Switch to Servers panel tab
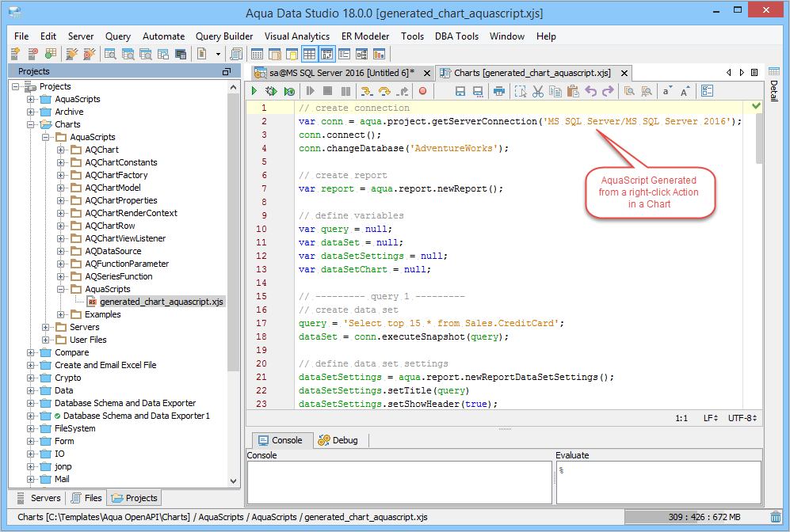This screenshot has width=790, height=532. click(x=40, y=498)
